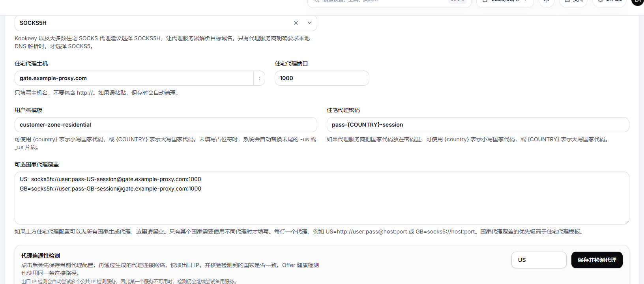Click the 住宅代理端口 label

coord(291,64)
